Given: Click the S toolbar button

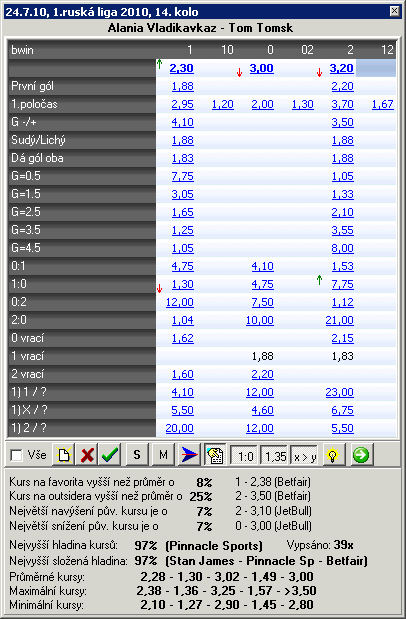Looking at the screenshot, I should [x=137, y=455].
